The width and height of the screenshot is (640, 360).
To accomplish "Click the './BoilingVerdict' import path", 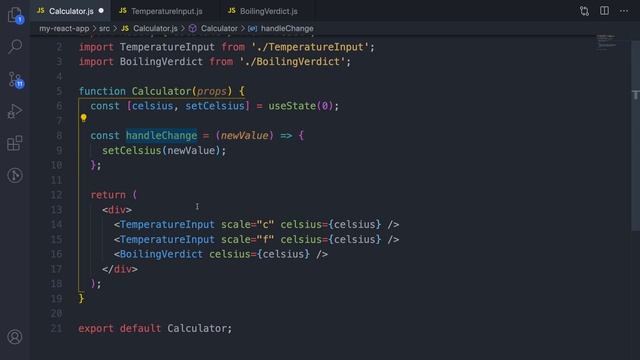I will [x=292, y=62].
